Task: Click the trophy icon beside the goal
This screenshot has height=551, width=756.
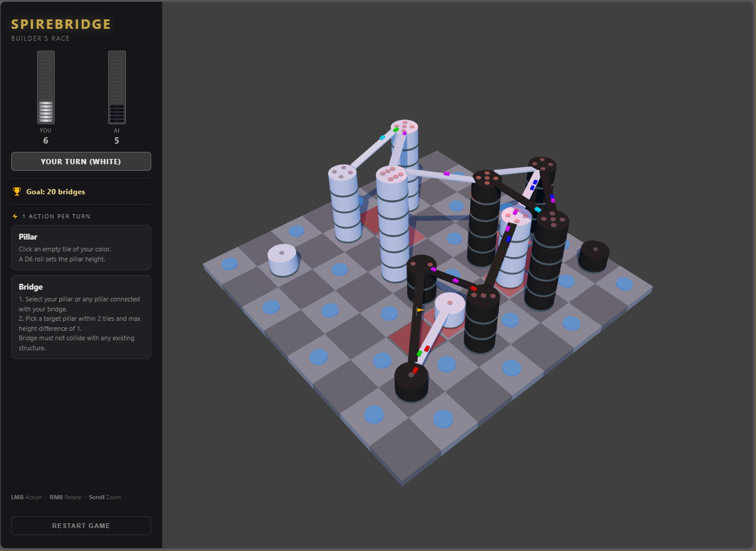Action: pos(16,191)
